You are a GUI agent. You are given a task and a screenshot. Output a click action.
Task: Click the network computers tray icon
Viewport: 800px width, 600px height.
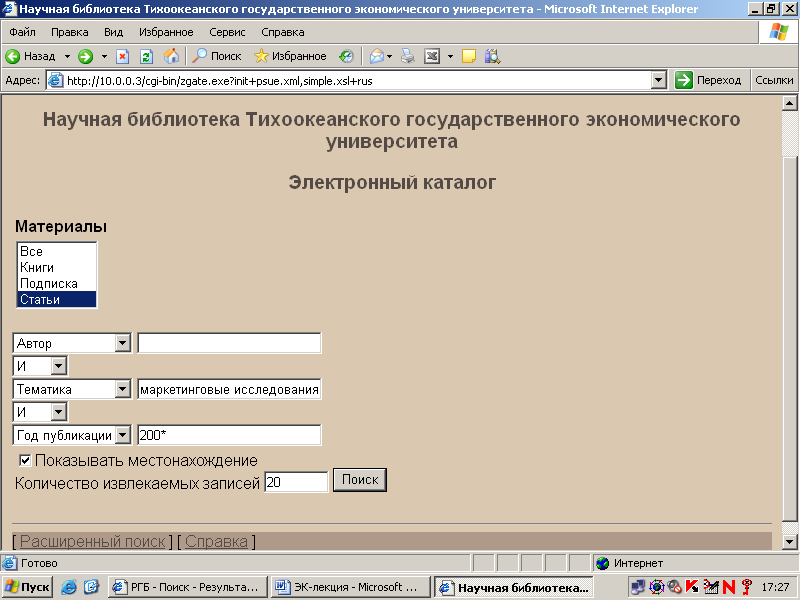tap(638, 587)
